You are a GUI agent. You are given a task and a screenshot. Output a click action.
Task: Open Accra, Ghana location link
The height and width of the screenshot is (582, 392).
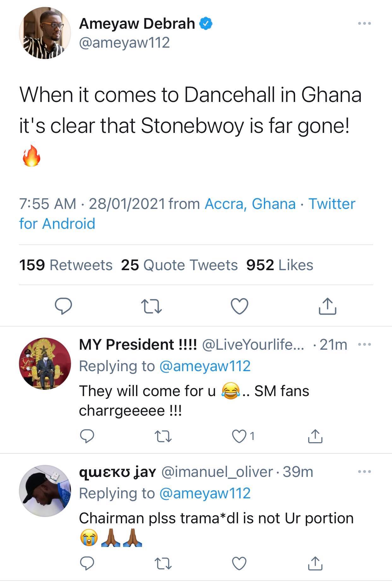[x=250, y=204]
